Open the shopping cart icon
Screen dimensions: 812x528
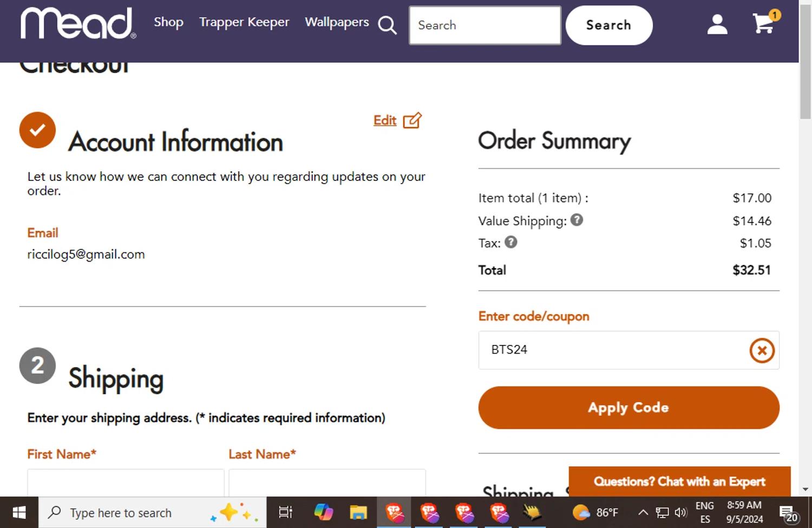point(763,24)
